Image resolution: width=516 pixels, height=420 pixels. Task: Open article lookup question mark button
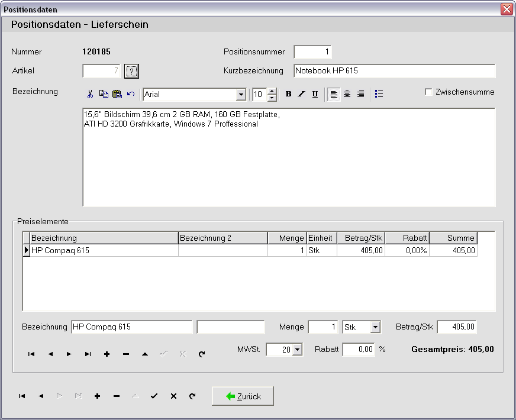tap(131, 71)
